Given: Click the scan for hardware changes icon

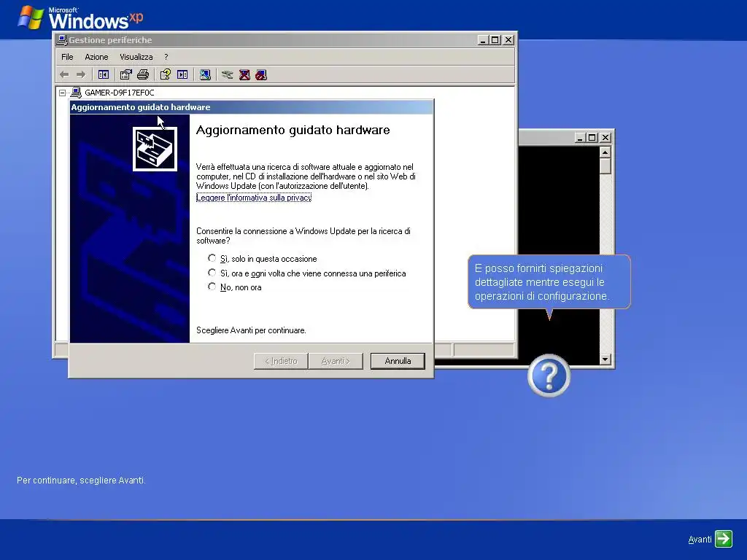Looking at the screenshot, I should point(205,75).
